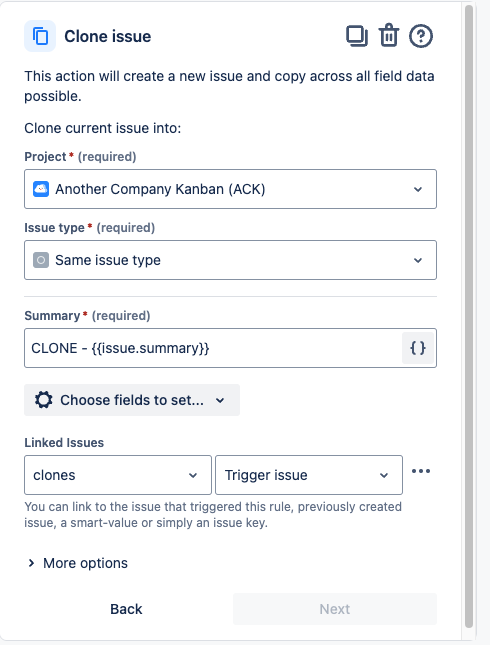Open the Project dropdown
This screenshot has width=490, height=645.
click(x=230, y=189)
